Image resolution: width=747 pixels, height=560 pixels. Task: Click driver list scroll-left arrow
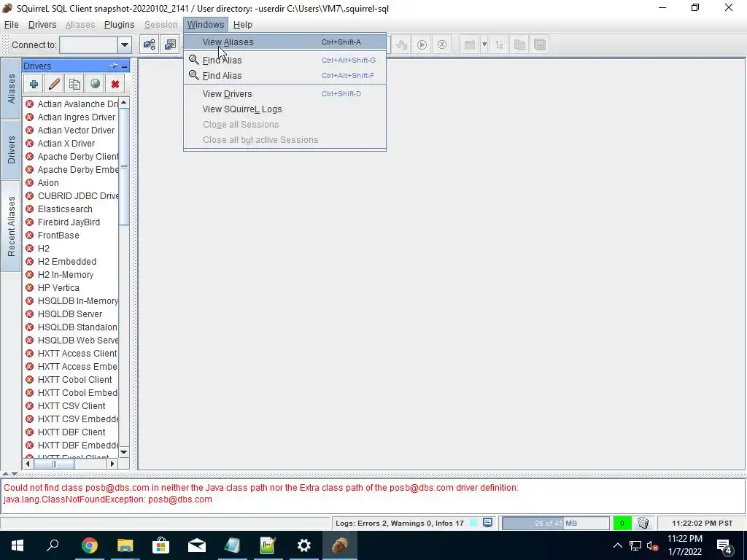pyautogui.click(x=28, y=463)
